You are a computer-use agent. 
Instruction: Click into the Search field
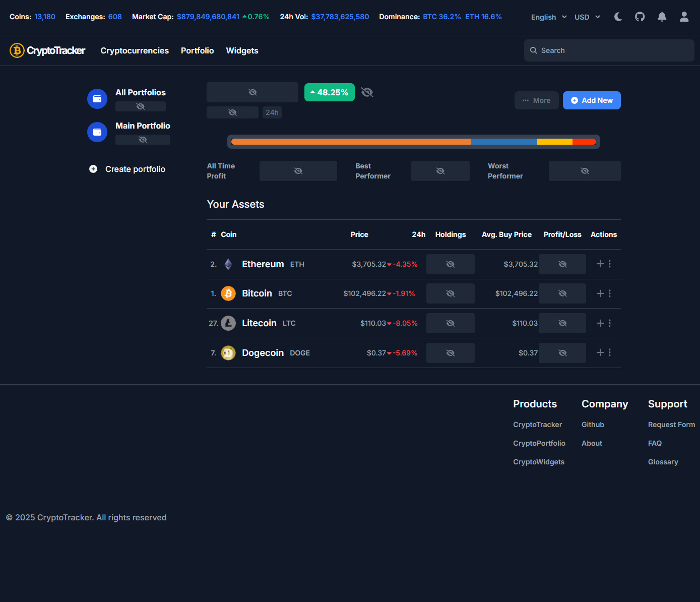[x=609, y=50]
